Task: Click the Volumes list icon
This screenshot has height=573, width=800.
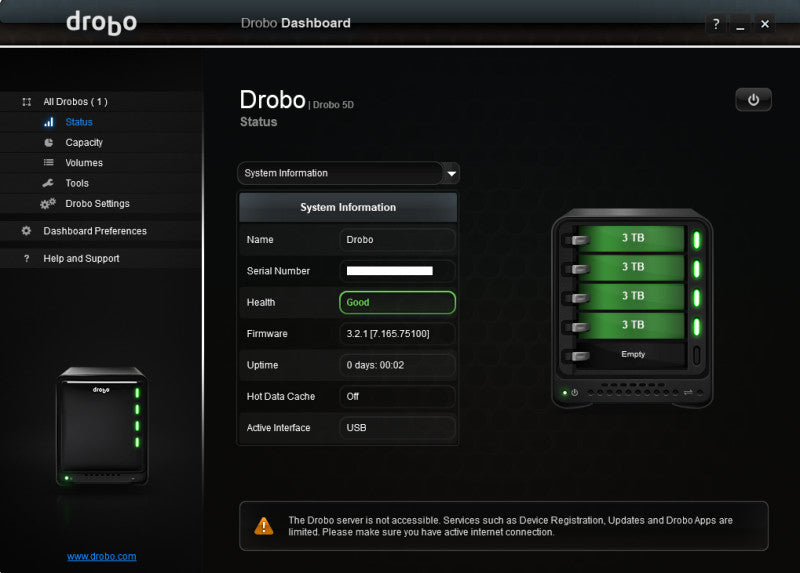Action: 48,162
